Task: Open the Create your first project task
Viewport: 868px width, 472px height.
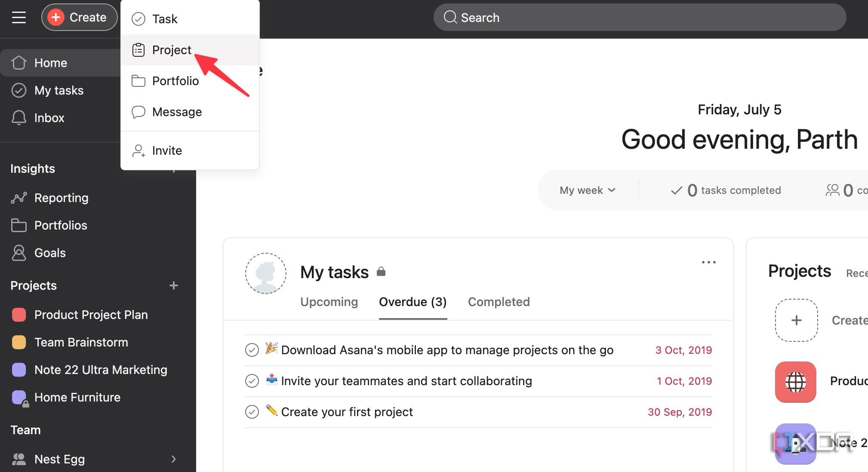Action: point(347,412)
